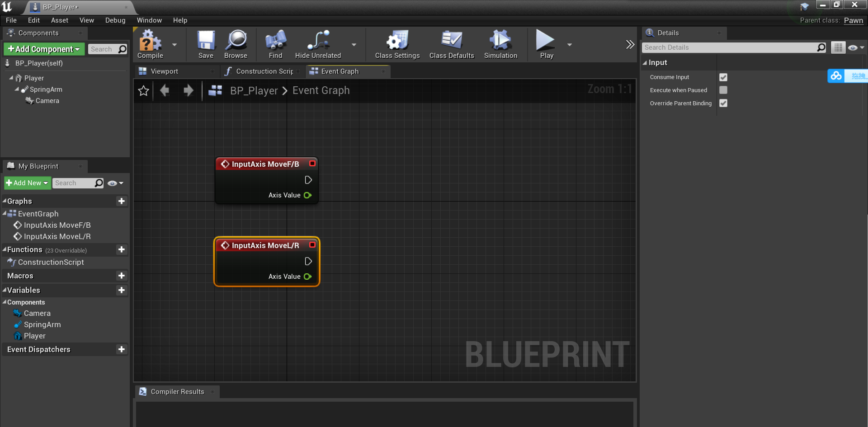Add a new event dispatcher with plus

pyautogui.click(x=121, y=349)
